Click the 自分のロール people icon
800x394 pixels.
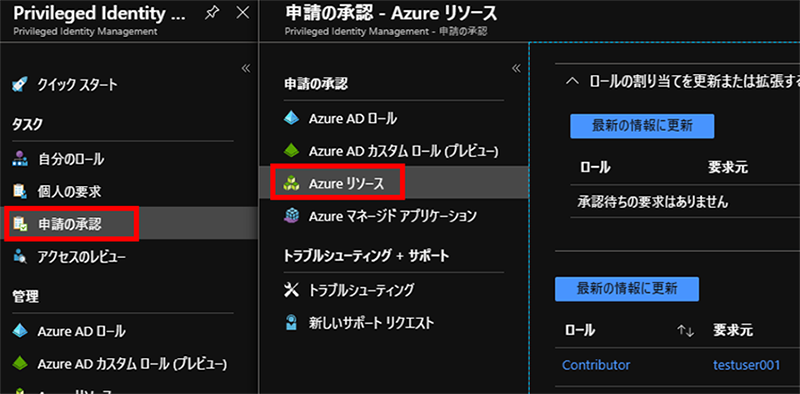pos(19,159)
